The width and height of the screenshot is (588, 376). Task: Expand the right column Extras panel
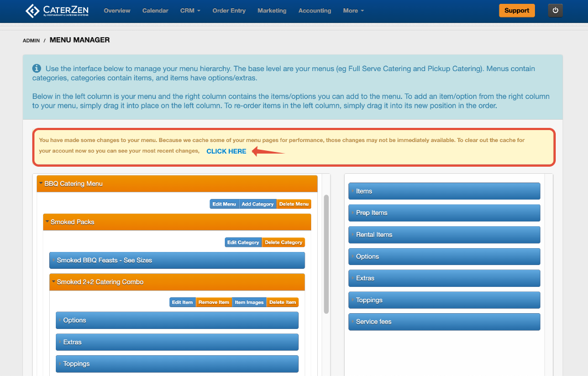tap(444, 278)
